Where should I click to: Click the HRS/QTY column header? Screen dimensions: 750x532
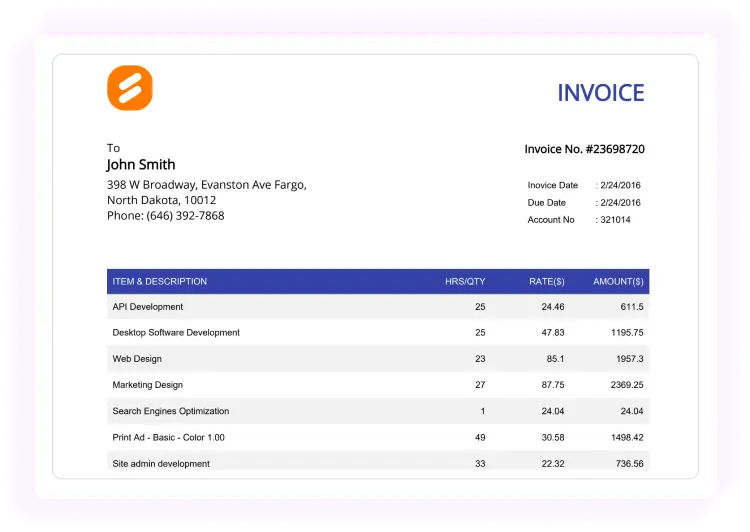click(x=465, y=282)
